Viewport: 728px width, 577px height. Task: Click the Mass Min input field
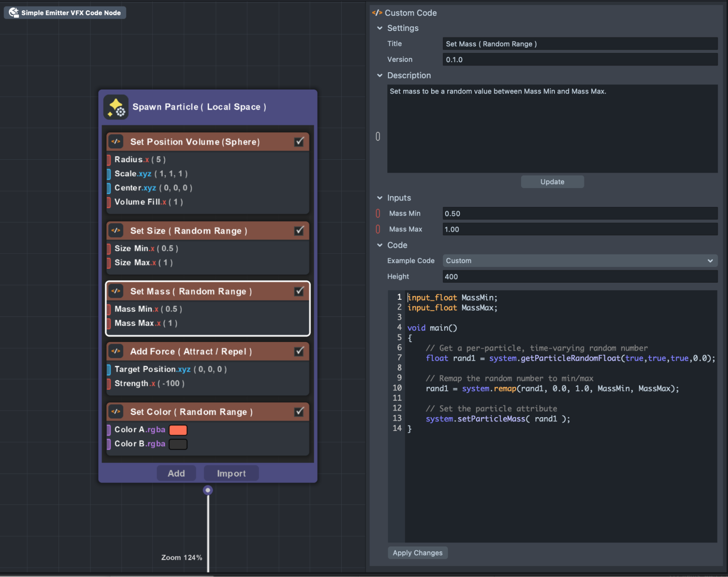point(580,213)
